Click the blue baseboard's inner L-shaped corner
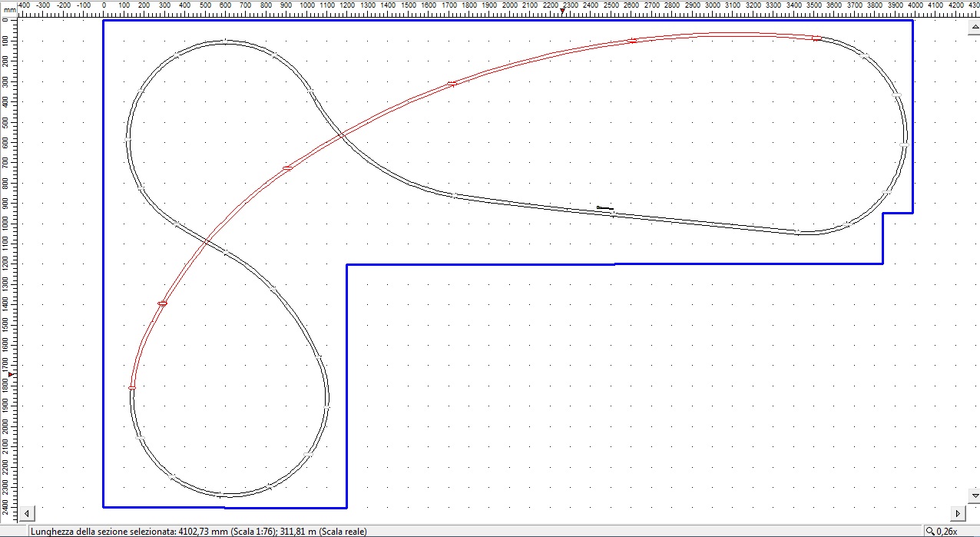The width and height of the screenshot is (980, 537). pos(347,265)
